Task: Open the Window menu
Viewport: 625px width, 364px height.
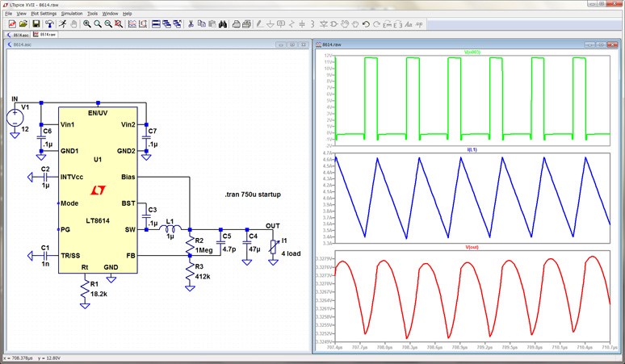Action: point(111,14)
